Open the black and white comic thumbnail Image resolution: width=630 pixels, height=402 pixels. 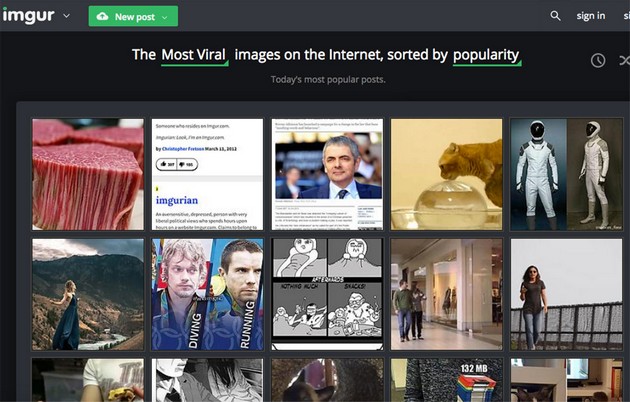(x=327, y=294)
